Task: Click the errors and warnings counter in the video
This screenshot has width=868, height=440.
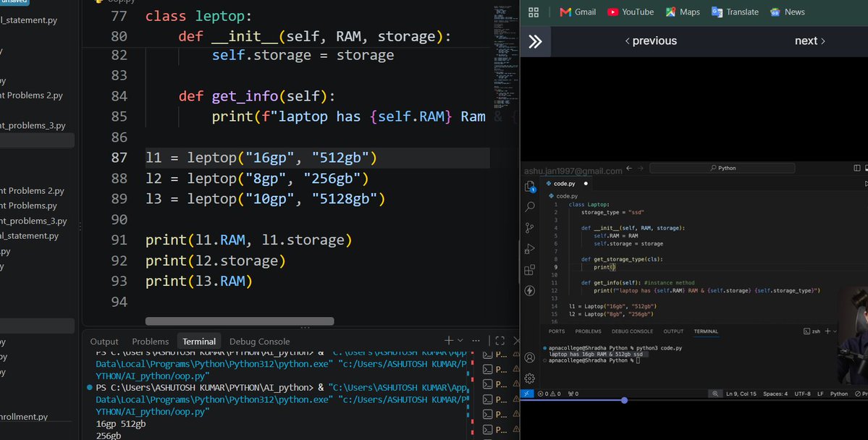Action: [x=549, y=394]
